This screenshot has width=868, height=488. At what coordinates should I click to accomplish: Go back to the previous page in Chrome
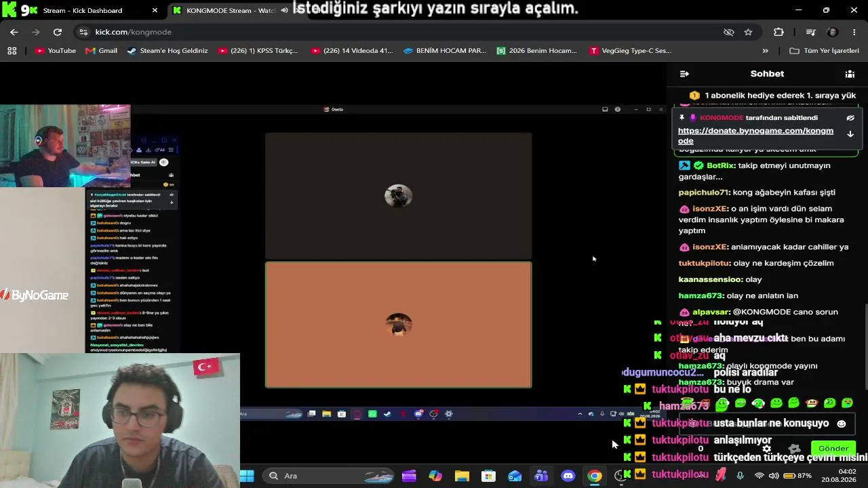pyautogui.click(x=14, y=32)
